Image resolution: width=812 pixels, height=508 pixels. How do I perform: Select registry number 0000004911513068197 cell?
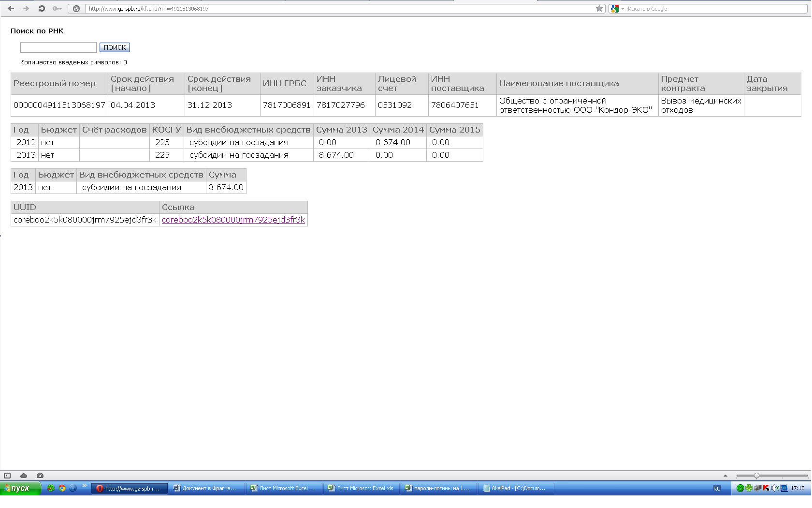point(59,105)
